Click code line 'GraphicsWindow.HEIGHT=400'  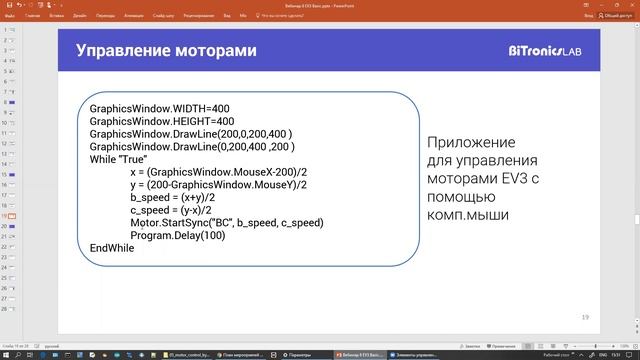click(162, 121)
